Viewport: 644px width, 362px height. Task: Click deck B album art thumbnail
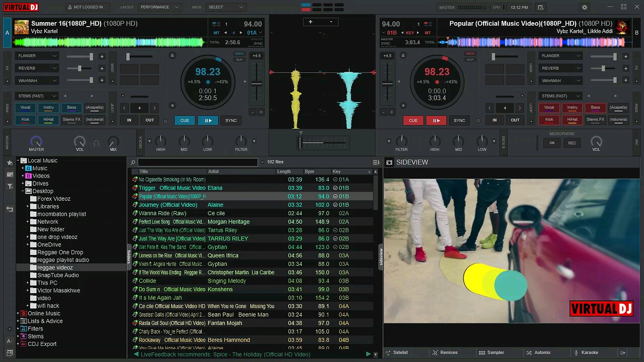point(622,27)
